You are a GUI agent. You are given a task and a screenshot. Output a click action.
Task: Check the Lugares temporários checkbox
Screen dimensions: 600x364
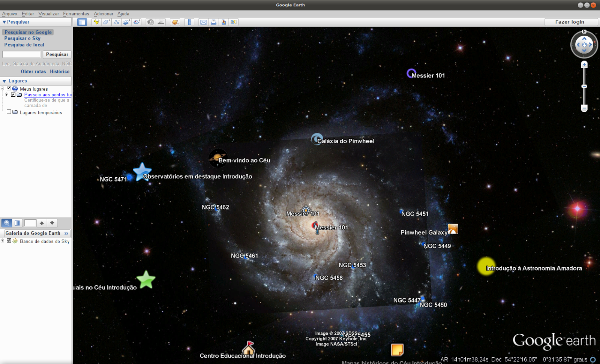pos(9,112)
